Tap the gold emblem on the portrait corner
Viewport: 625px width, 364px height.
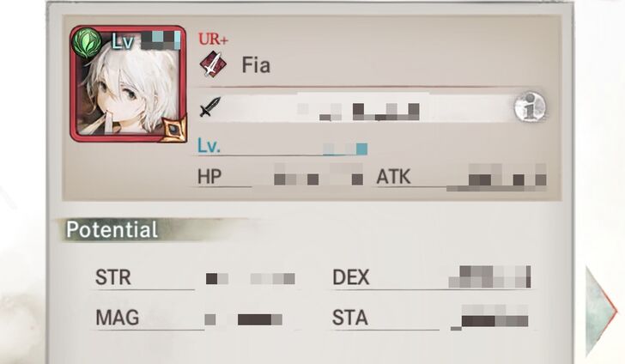point(173,129)
